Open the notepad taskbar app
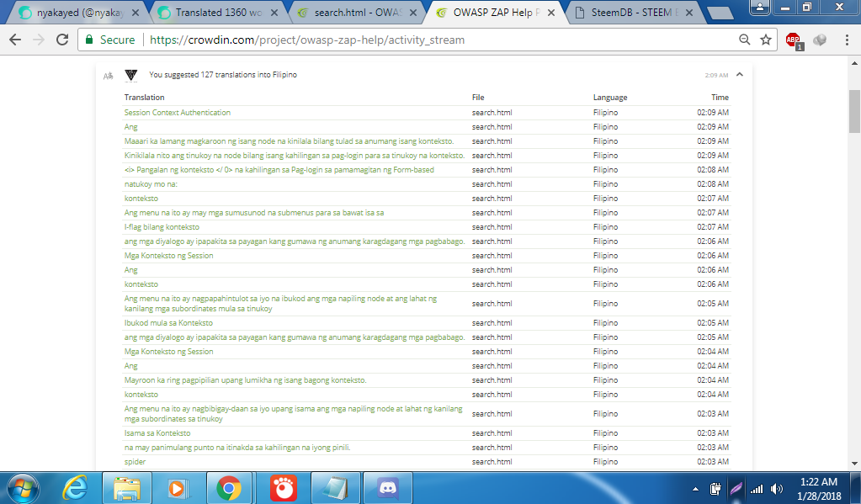Image resolution: width=861 pixels, height=504 pixels. click(336, 487)
